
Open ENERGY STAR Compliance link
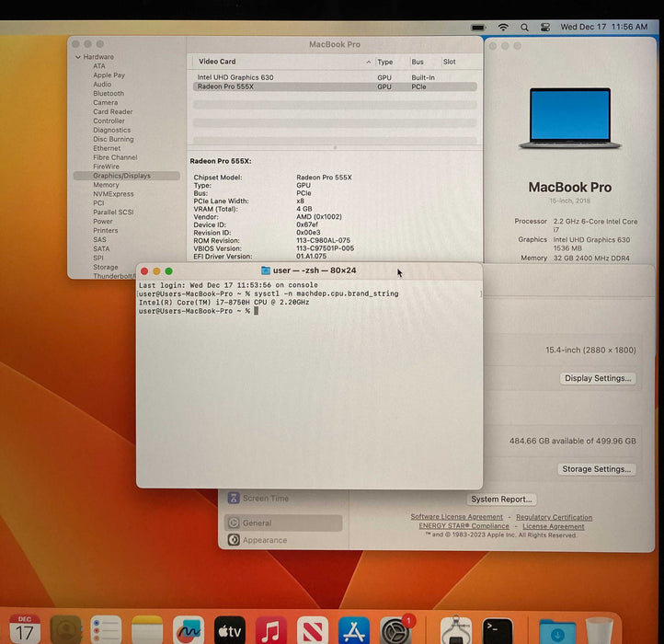coord(464,526)
